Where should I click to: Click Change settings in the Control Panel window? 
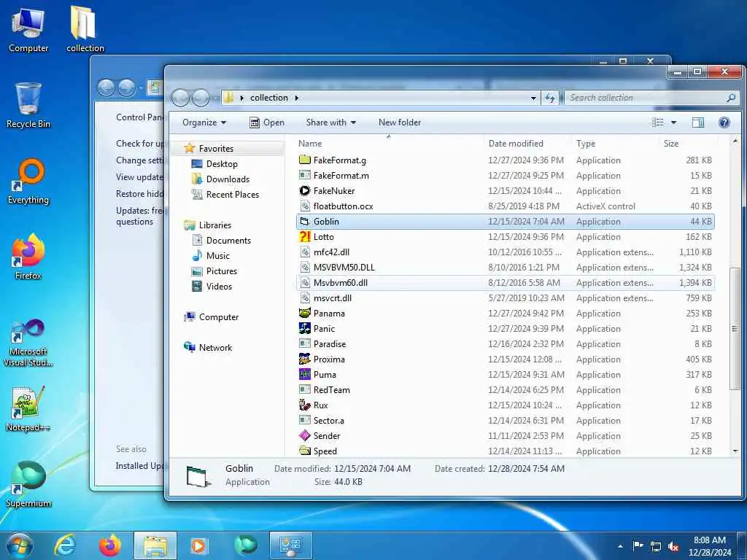[x=139, y=160]
